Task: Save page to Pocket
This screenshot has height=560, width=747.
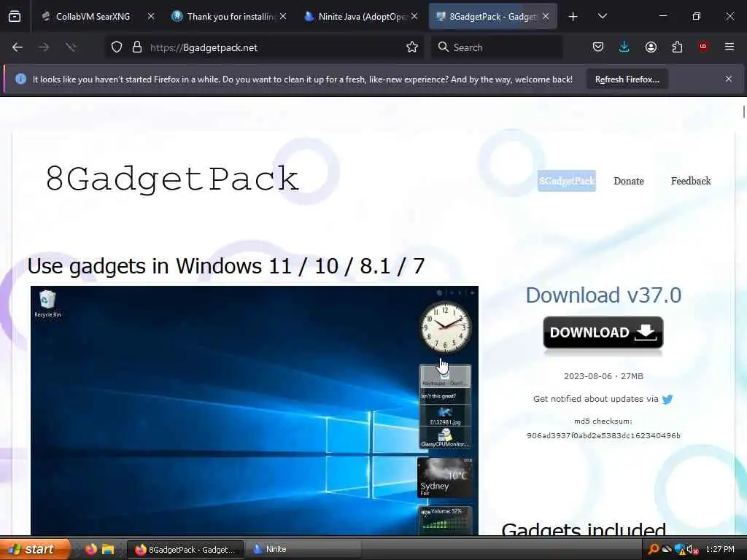Action: (x=598, y=47)
